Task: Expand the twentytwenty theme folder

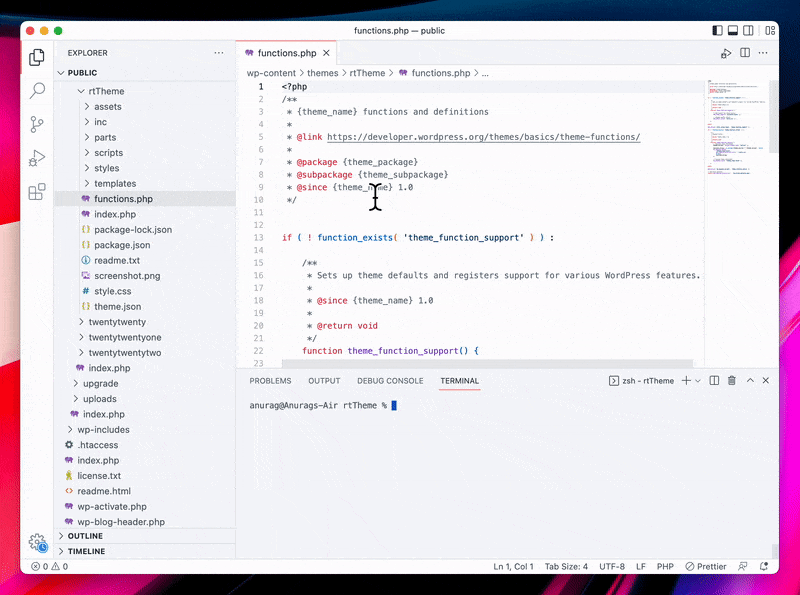Action: pyautogui.click(x=116, y=322)
